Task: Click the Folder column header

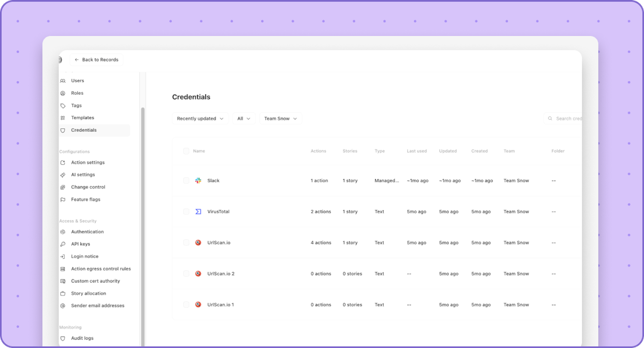Action: point(558,151)
